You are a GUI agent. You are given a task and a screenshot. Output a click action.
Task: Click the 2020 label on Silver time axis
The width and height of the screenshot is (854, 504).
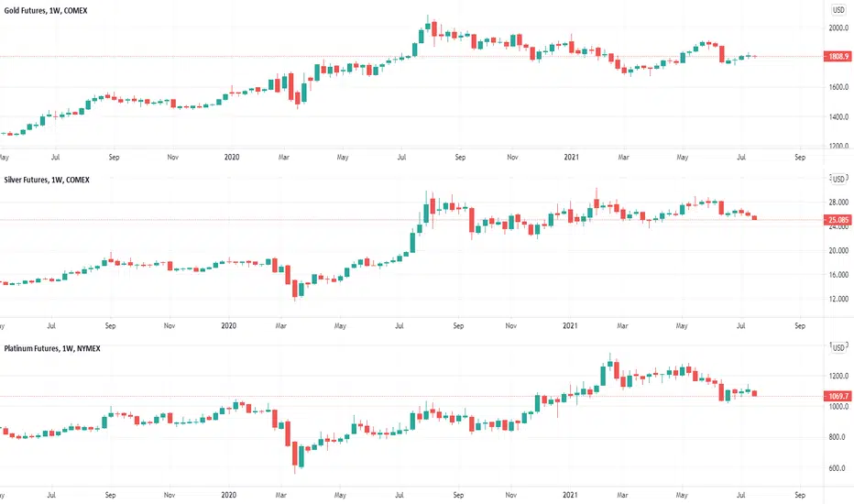pos(228,326)
